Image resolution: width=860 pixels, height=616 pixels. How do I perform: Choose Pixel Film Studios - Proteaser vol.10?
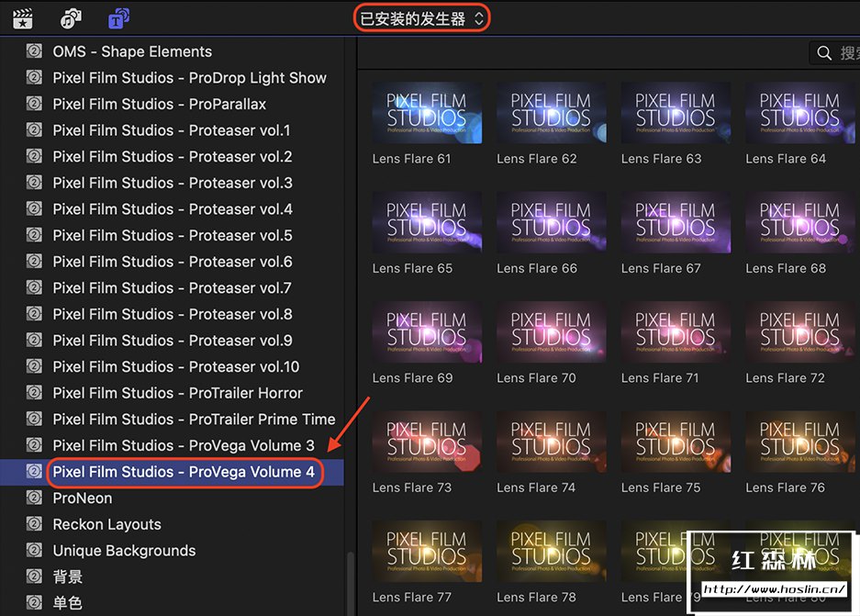176,366
